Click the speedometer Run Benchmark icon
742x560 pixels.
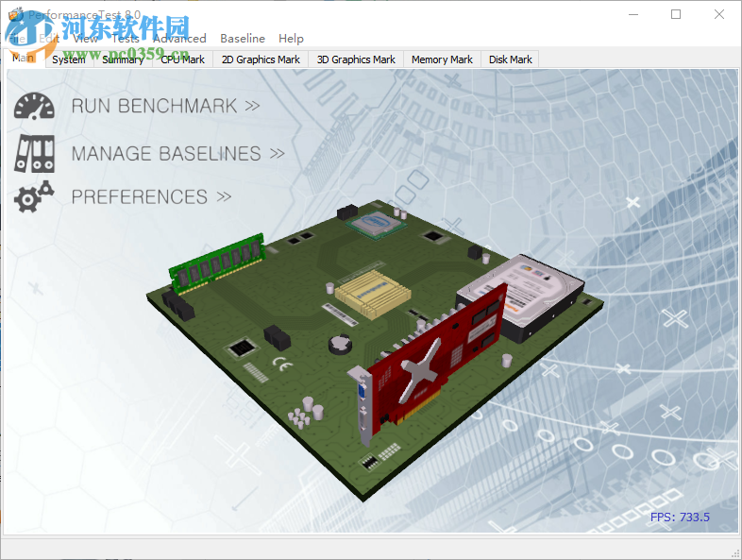point(34,106)
